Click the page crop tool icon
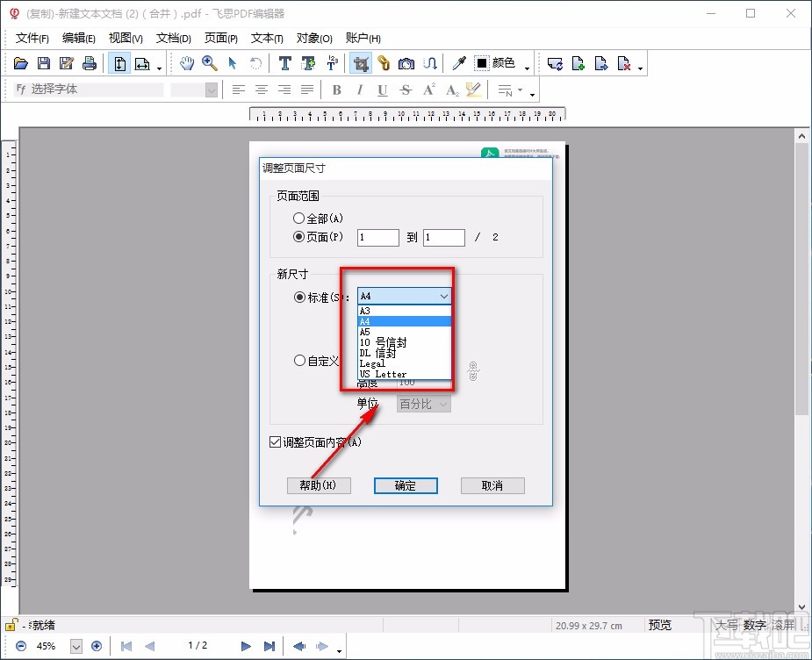 click(x=363, y=62)
